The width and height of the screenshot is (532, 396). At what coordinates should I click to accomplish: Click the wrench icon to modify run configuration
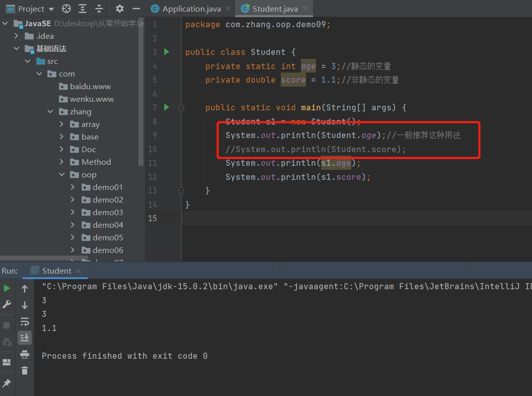(7, 304)
